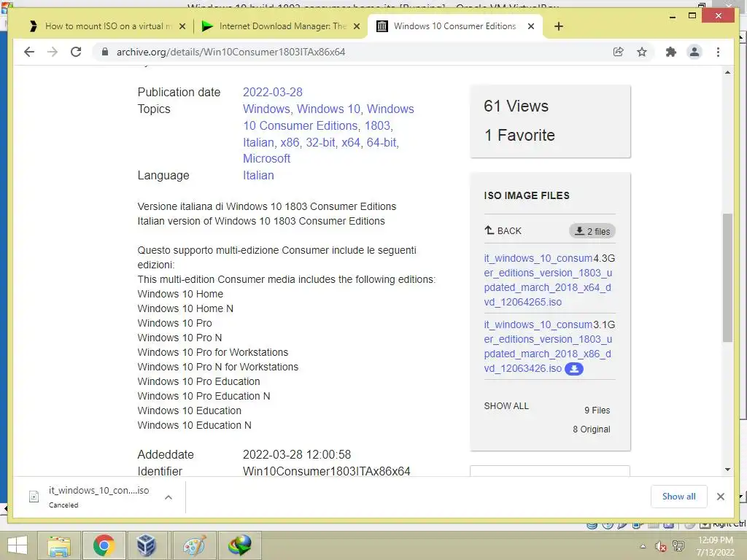Image resolution: width=747 pixels, height=560 pixels.
Task: Open the 2022-03-28 publication date link
Action: (x=273, y=92)
